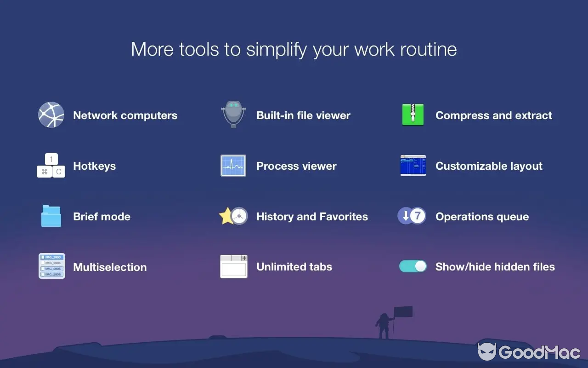Open the GoodMac logo link

coord(528,352)
